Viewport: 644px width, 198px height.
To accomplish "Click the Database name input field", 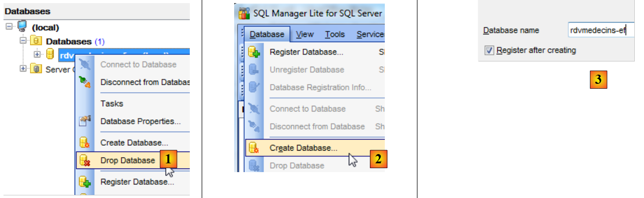I will pos(600,30).
